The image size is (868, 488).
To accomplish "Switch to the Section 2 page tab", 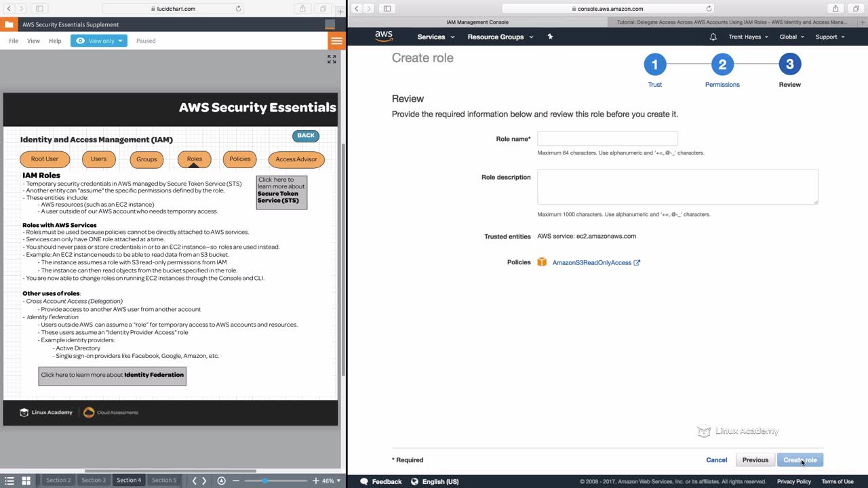I will 58,481.
